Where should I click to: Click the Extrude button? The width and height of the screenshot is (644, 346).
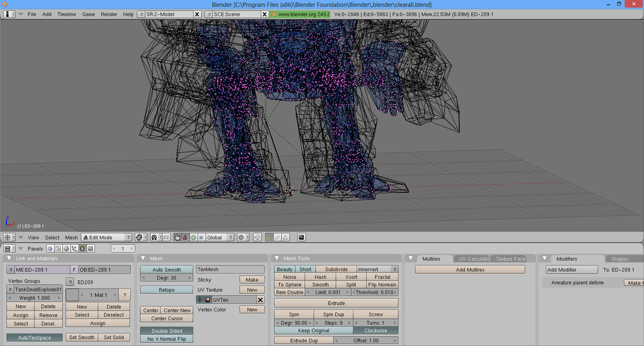tap(336, 303)
